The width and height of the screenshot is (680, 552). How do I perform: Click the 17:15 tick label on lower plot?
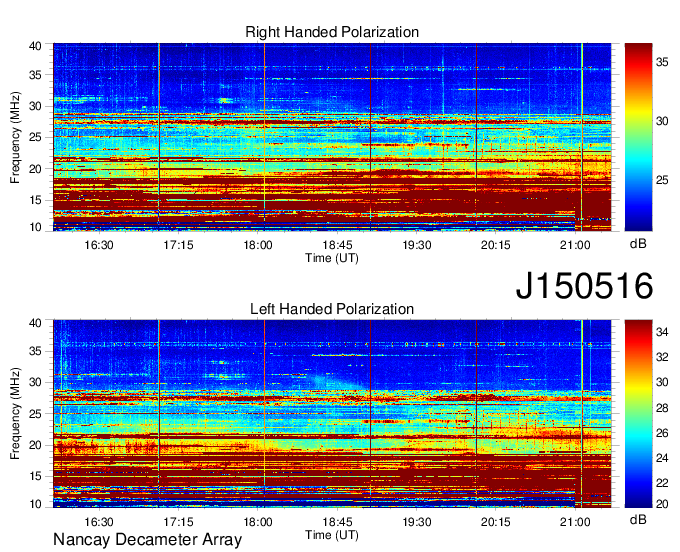pos(178,522)
